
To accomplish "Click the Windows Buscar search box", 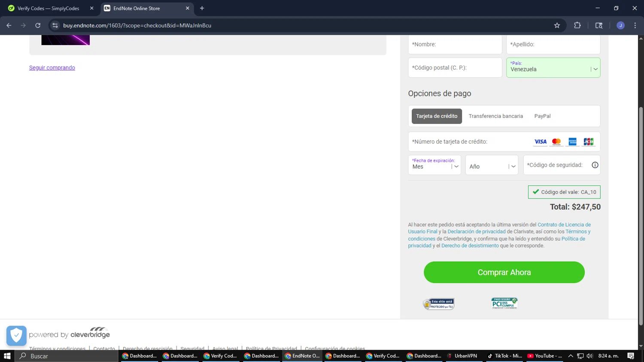I will point(67,356).
